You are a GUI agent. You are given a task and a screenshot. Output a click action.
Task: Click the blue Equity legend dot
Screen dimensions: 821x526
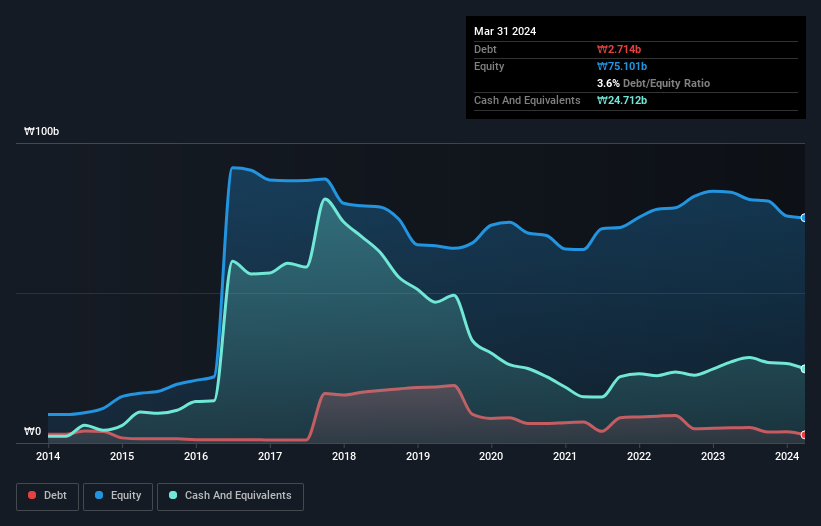point(99,495)
